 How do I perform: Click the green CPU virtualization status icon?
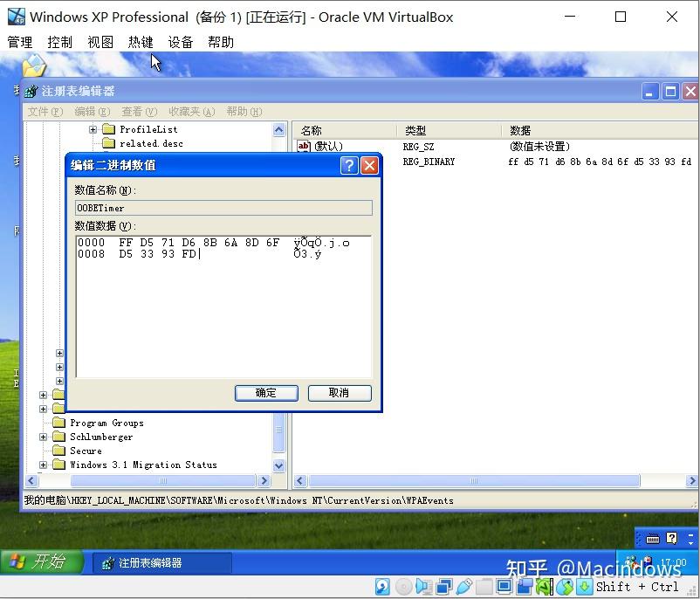coord(545,587)
